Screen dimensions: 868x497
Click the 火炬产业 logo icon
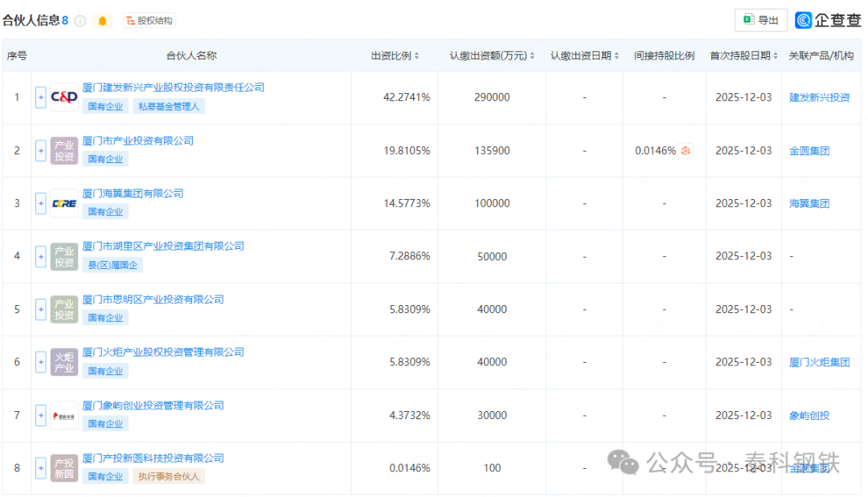click(64, 362)
